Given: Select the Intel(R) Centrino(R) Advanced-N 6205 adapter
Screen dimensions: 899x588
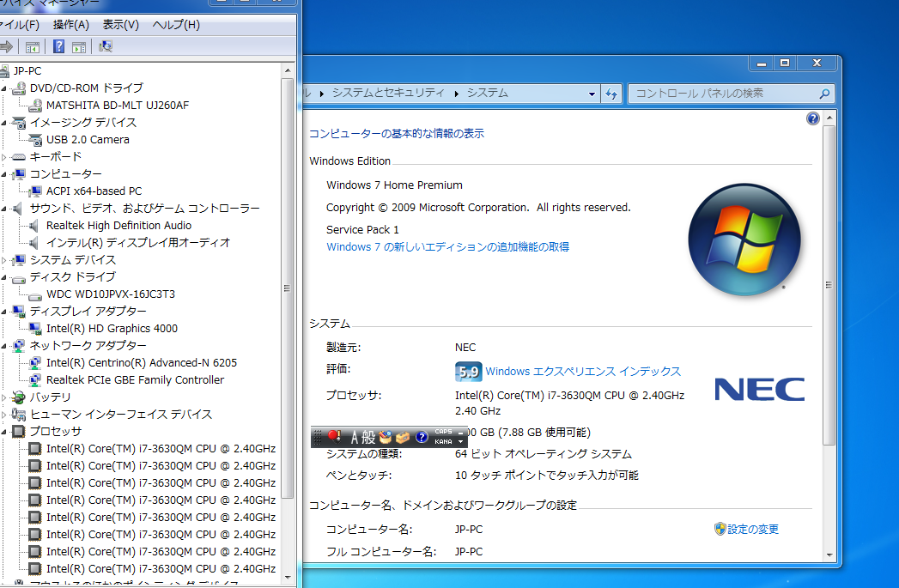Looking at the screenshot, I should point(142,363).
